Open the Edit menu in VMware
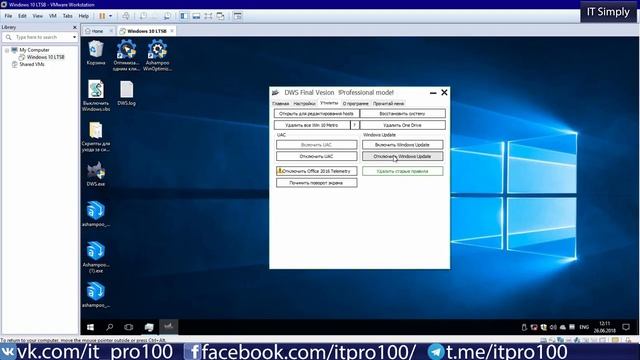This screenshot has width=640, height=360. point(22,16)
